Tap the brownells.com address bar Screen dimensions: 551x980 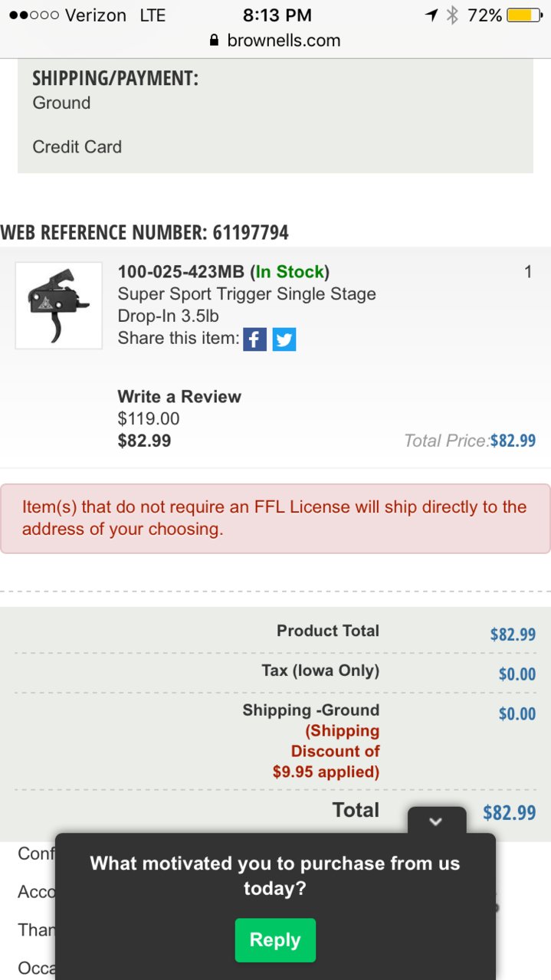pos(275,41)
